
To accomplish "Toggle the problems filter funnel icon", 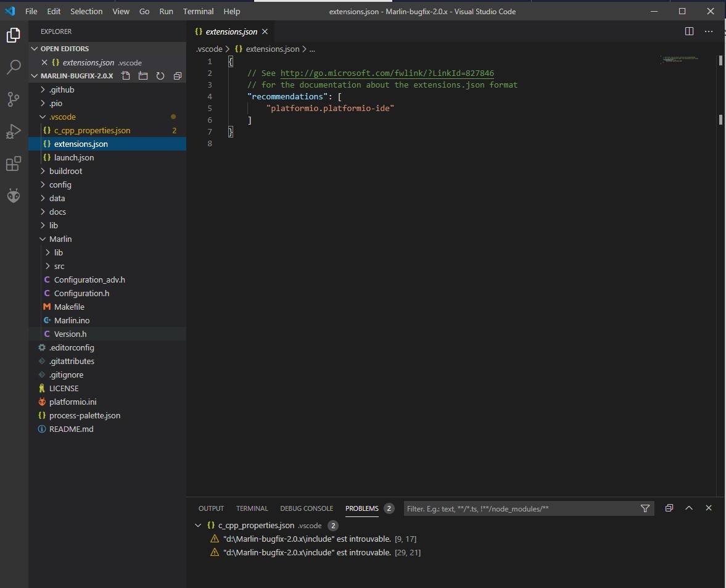I will point(645,508).
